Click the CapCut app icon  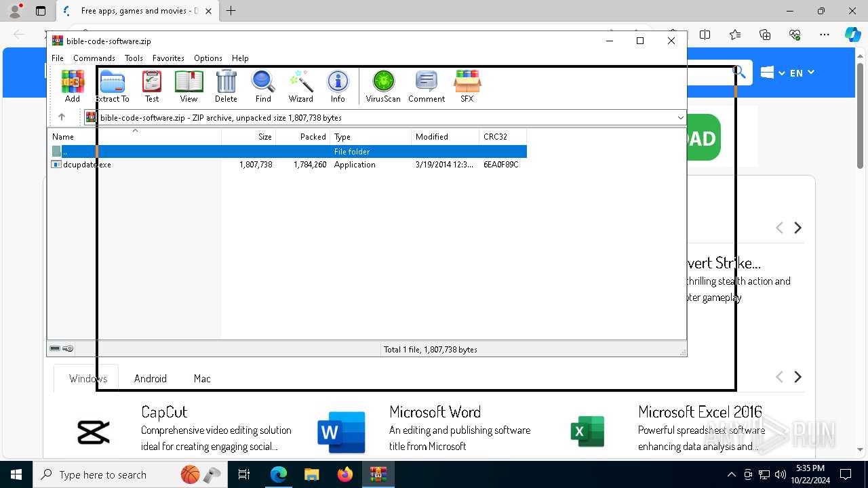tap(94, 432)
